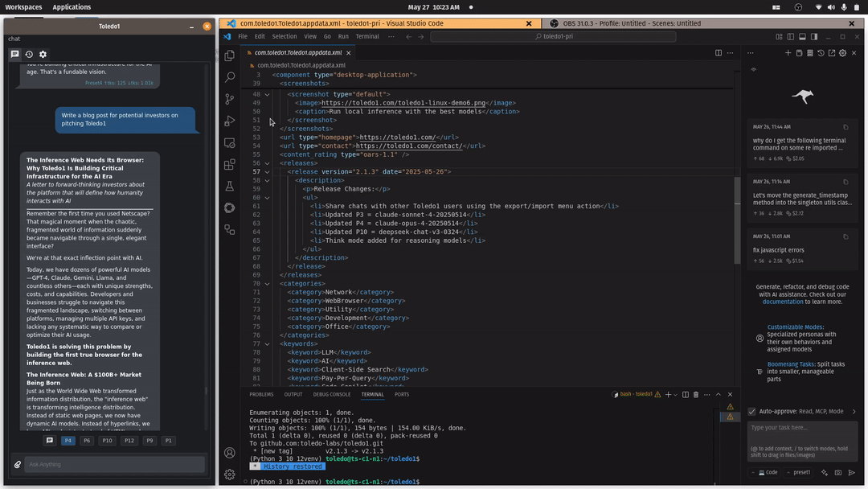868x489 pixels.
Task: Collapse the release tag at line 57
Action: [x=268, y=171]
